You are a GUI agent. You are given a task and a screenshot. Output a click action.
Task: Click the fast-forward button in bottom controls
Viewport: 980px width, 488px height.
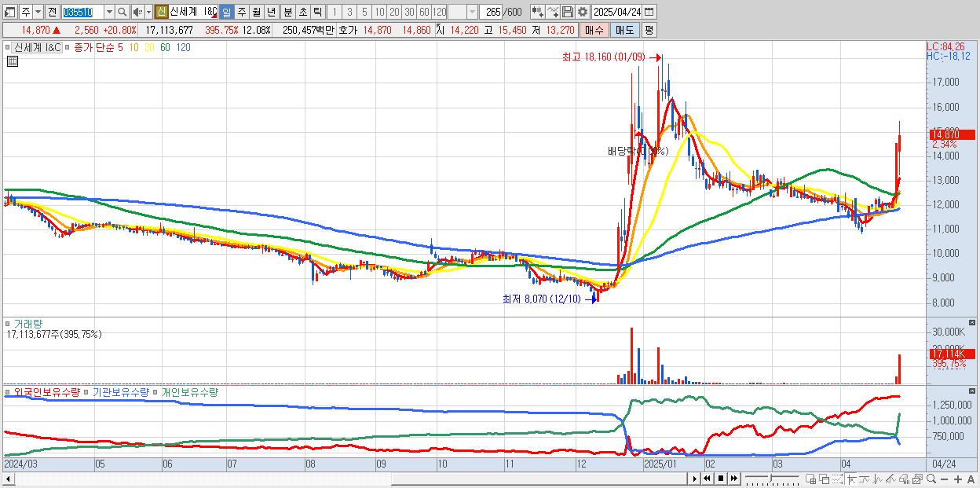pos(733,479)
